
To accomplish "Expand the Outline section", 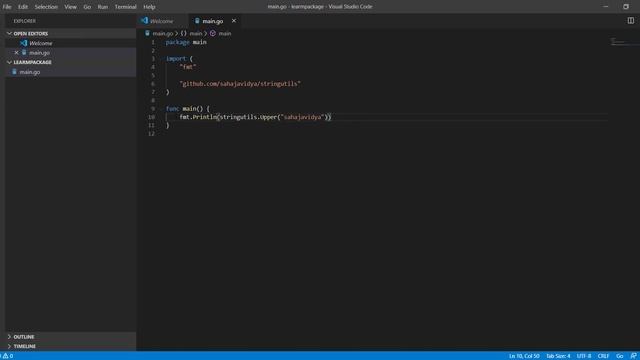I will (x=70, y=337).
